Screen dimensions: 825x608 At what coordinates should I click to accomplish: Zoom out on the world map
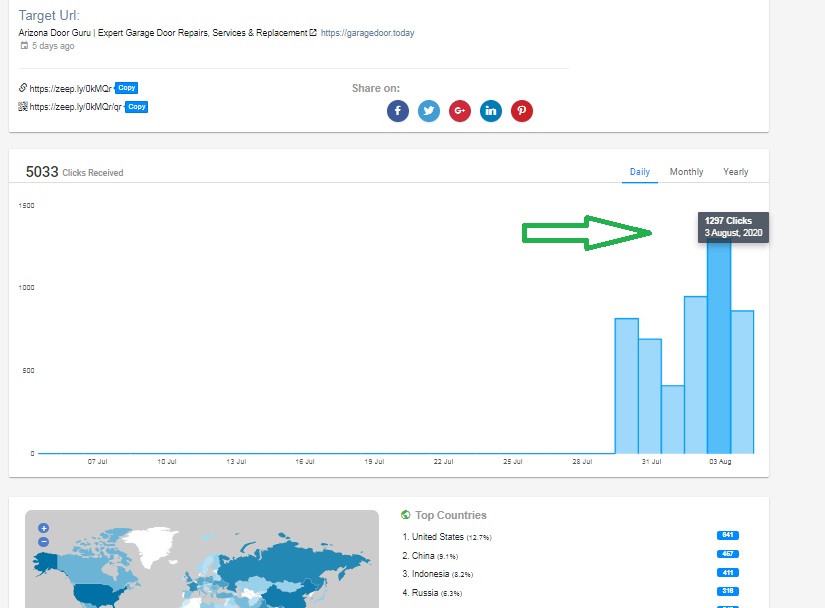(x=43, y=542)
